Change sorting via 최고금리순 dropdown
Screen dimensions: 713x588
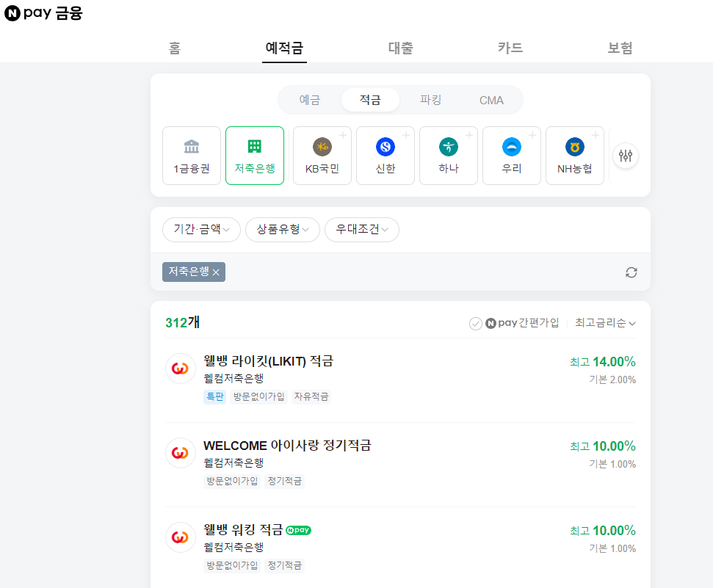point(605,322)
